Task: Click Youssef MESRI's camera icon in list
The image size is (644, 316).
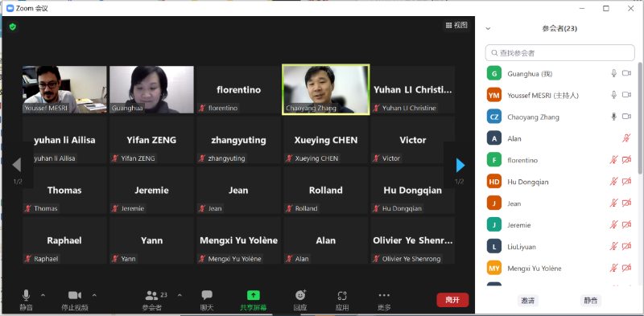Action: (x=626, y=95)
